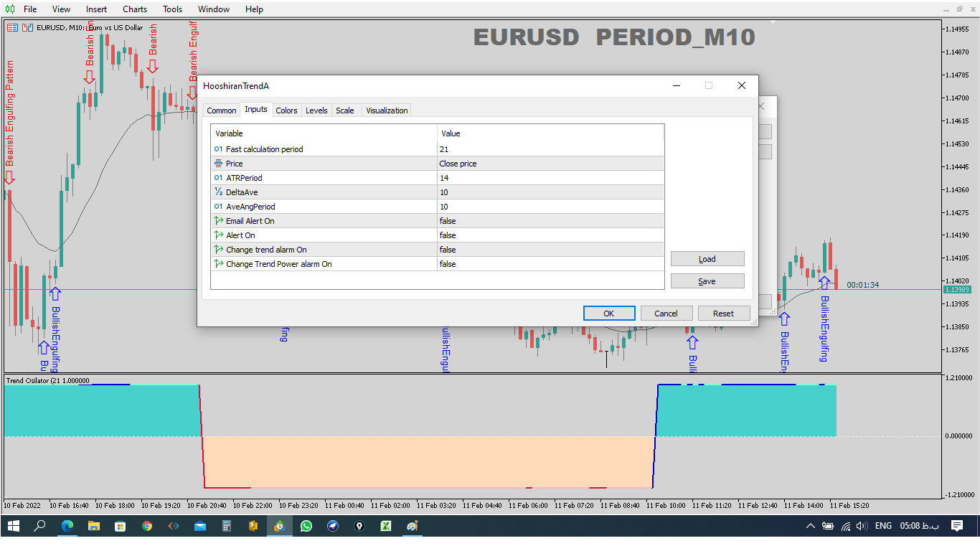Open Excel from the taskbar
Image resolution: width=980 pixels, height=551 pixels.
click(x=385, y=526)
